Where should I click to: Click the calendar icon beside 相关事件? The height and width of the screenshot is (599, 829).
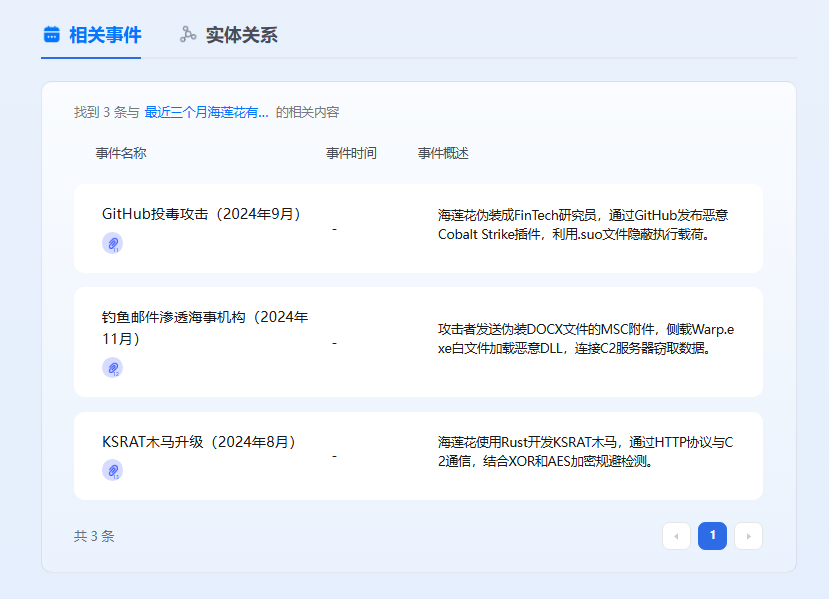(x=51, y=34)
